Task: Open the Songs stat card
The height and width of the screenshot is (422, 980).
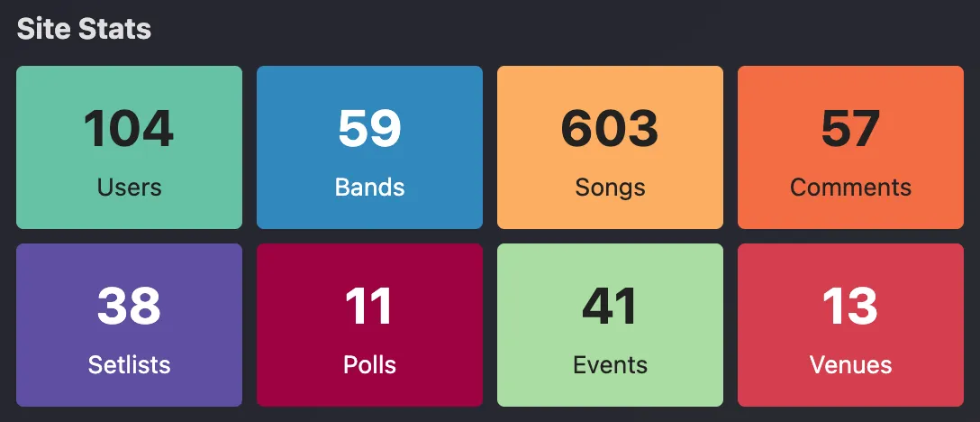Action: pyautogui.click(x=610, y=147)
